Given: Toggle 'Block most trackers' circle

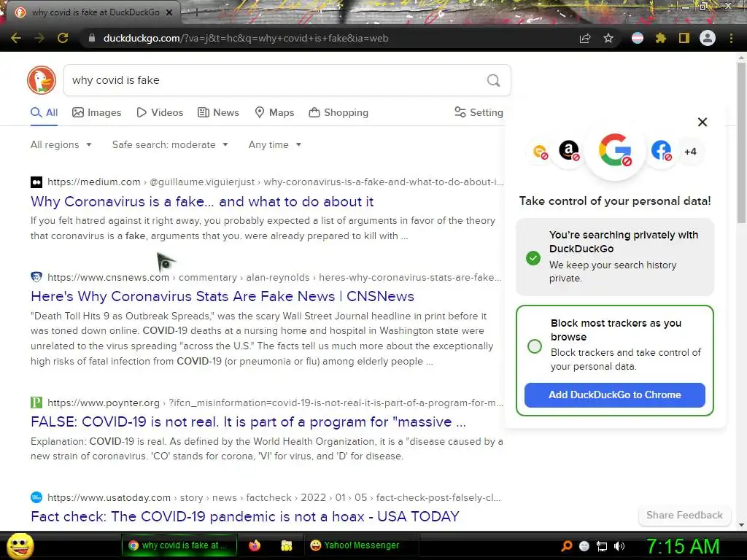Looking at the screenshot, I should tap(535, 346).
